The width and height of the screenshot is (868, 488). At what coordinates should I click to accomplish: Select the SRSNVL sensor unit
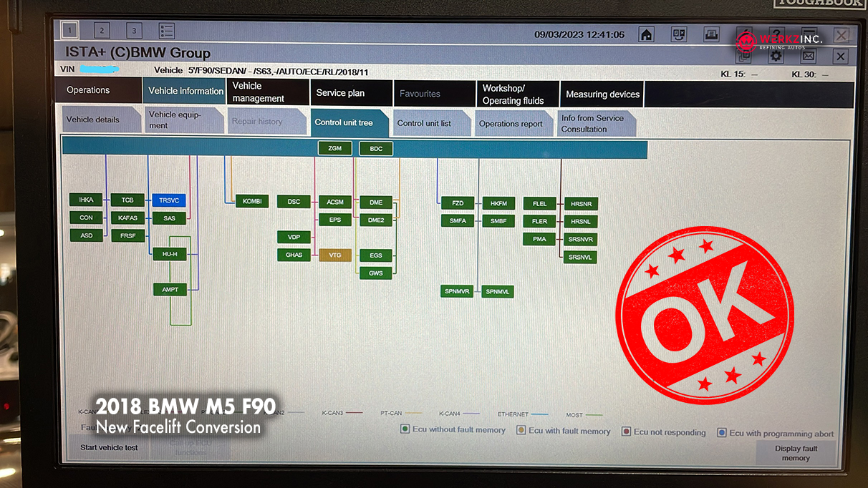[581, 258]
